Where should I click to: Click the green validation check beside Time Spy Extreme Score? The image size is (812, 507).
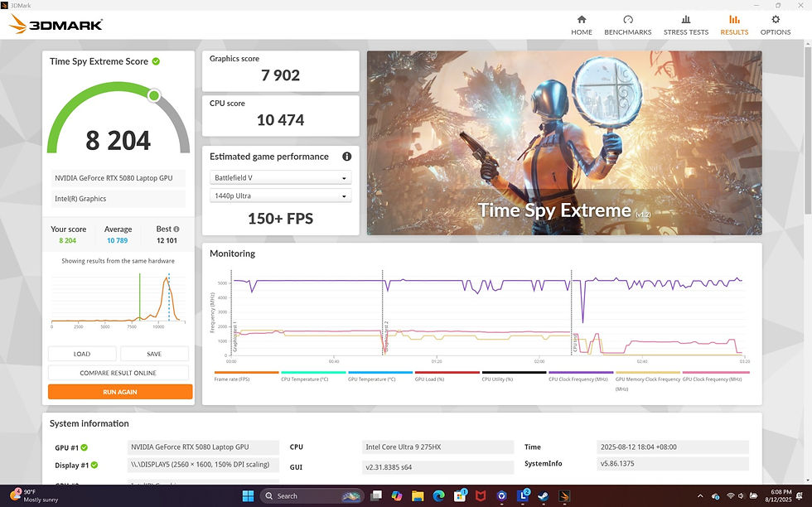pyautogui.click(x=156, y=61)
